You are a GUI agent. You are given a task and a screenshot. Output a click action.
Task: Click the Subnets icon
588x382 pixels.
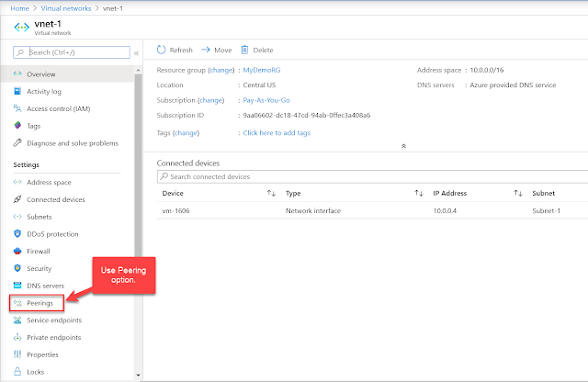pos(17,217)
